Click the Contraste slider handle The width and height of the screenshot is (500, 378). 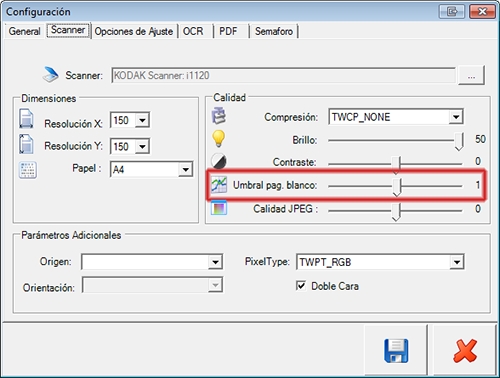[396, 164]
